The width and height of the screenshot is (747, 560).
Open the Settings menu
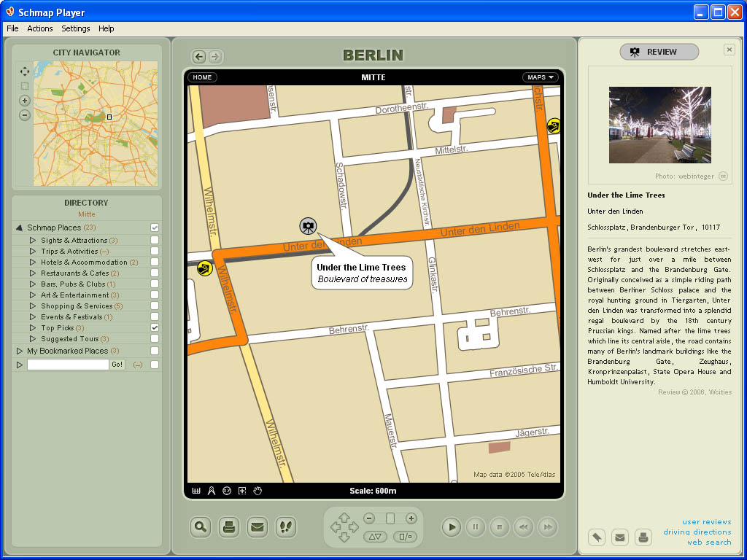coord(76,28)
